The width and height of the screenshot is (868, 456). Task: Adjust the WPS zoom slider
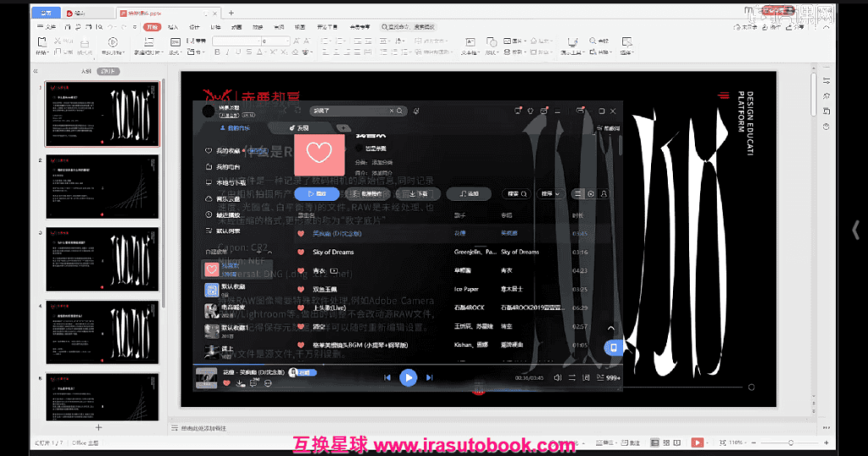[791, 442]
